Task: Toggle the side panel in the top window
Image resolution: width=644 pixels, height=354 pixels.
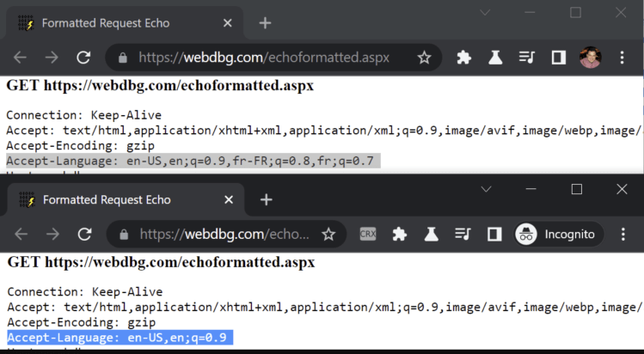Action: pyautogui.click(x=558, y=58)
